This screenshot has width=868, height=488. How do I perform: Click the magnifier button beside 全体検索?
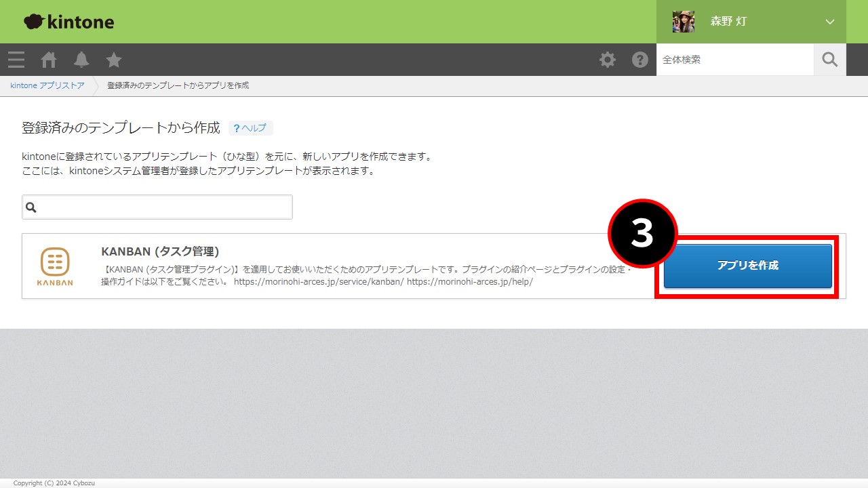[x=830, y=60]
